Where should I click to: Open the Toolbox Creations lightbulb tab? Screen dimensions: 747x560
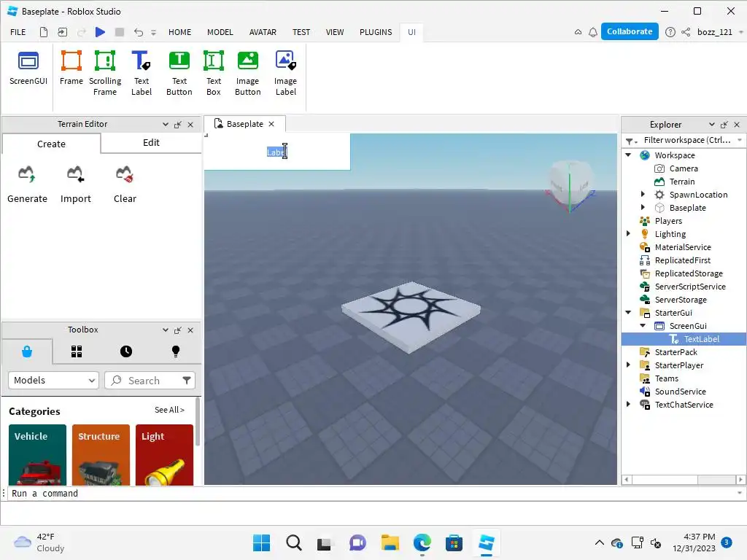[x=176, y=351]
